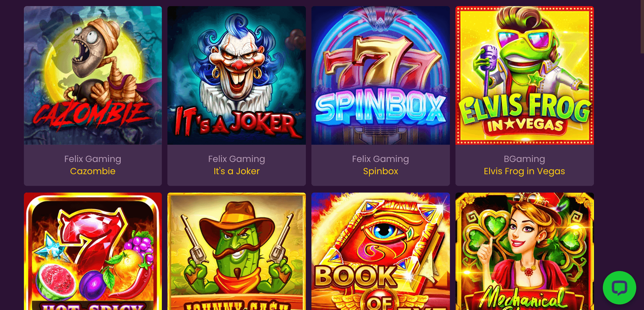644x310 pixels.
Task: Click the Spinbox title link
Action: (x=381, y=171)
